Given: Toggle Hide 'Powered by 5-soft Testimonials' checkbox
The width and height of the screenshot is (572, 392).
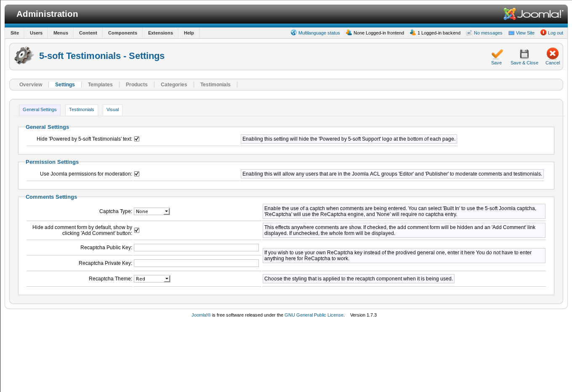Looking at the screenshot, I should (137, 139).
